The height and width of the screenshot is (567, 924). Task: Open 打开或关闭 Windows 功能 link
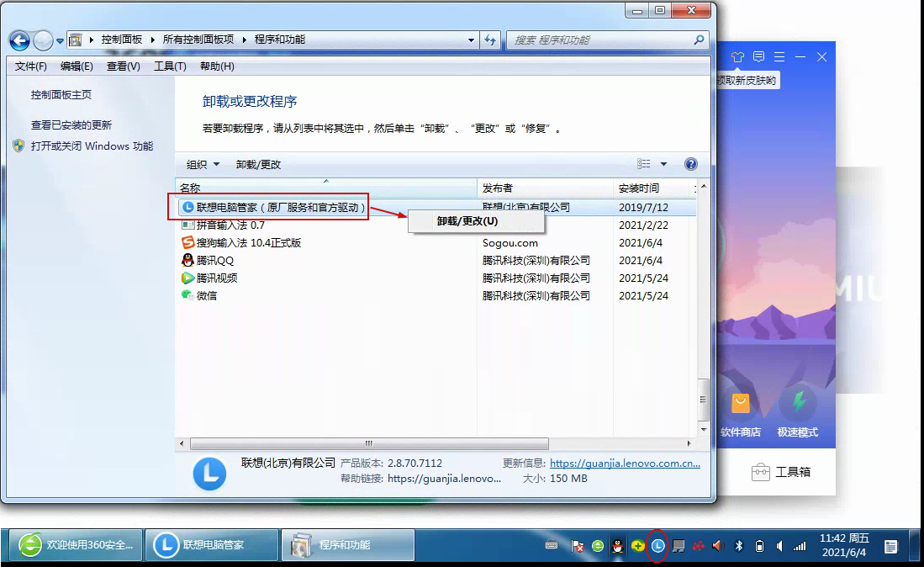point(92,146)
